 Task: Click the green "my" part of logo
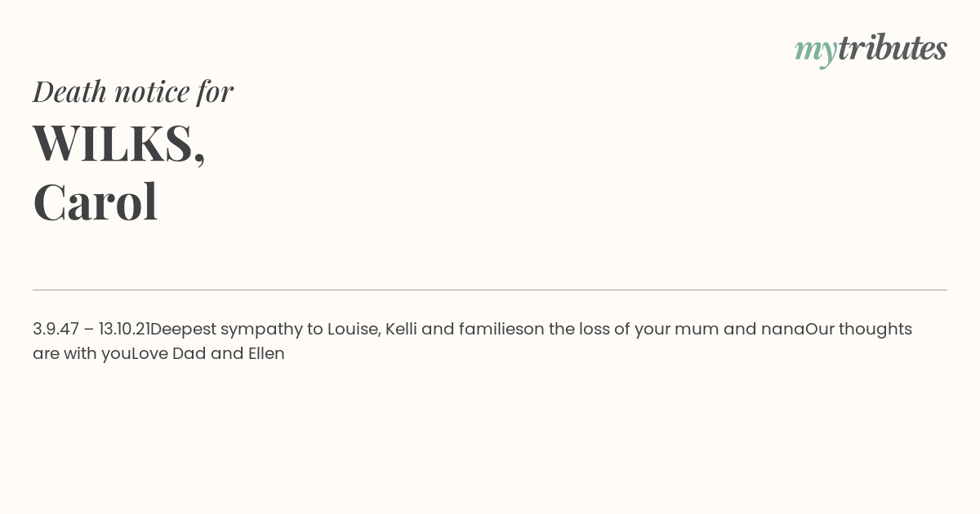[x=816, y=51]
